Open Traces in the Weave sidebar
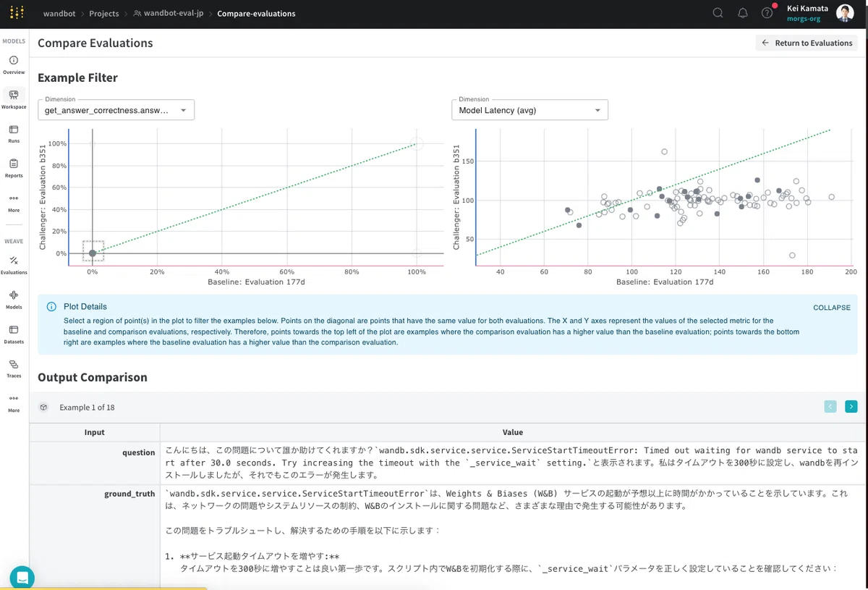868x590 pixels. [14, 369]
